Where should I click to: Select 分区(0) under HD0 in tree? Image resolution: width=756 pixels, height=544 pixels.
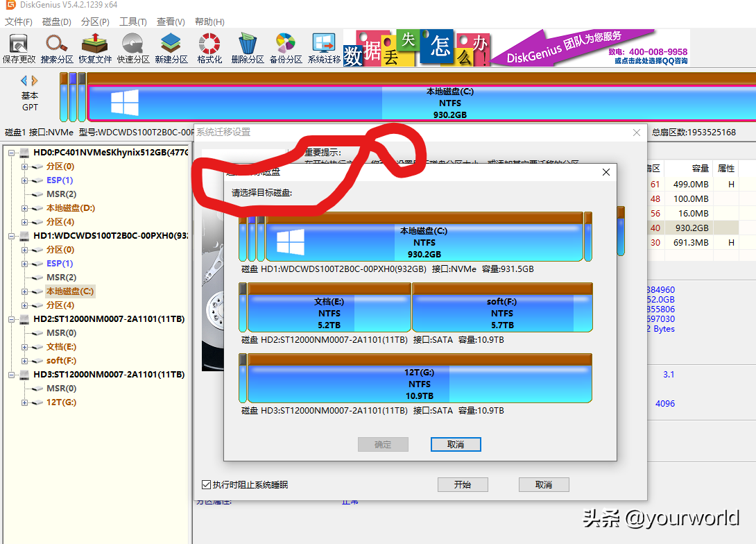point(60,167)
